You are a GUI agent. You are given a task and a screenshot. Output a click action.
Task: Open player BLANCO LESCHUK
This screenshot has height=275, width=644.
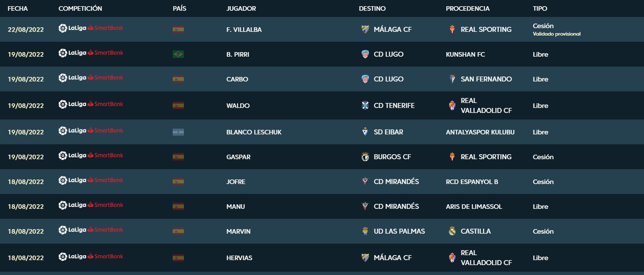coord(254,132)
